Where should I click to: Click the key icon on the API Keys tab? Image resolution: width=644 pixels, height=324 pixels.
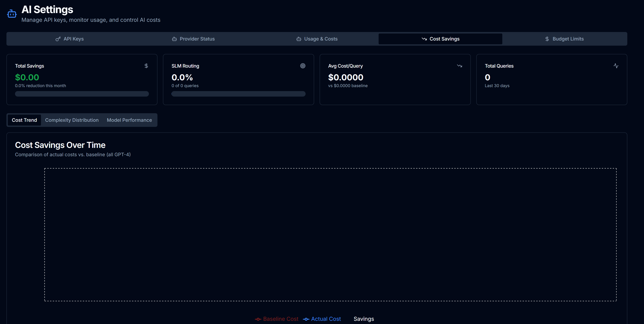(x=58, y=39)
